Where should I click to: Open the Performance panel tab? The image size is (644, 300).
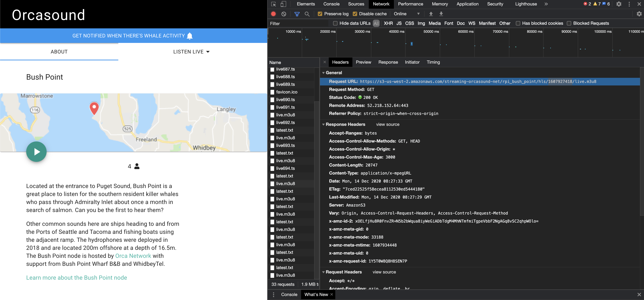[x=410, y=4]
